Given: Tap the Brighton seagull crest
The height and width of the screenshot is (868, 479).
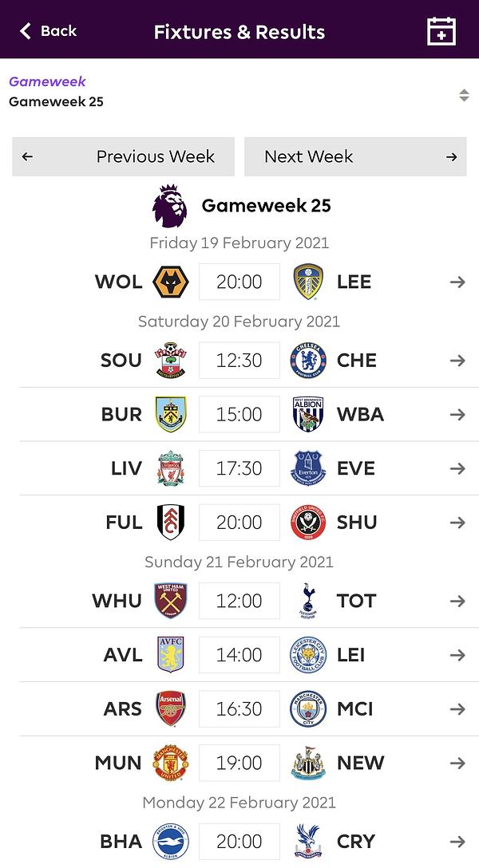Looking at the screenshot, I should pyautogui.click(x=171, y=842).
